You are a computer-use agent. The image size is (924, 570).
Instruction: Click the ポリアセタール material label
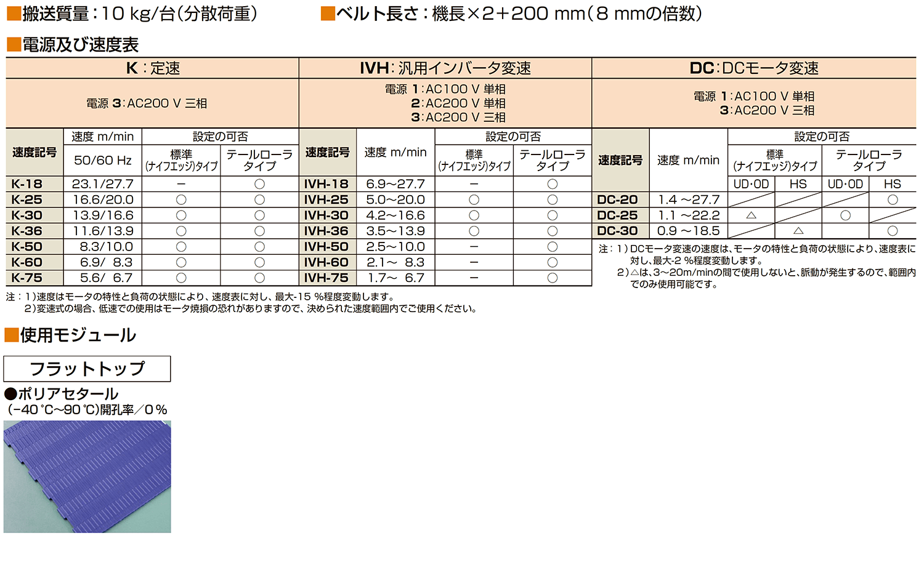68,393
